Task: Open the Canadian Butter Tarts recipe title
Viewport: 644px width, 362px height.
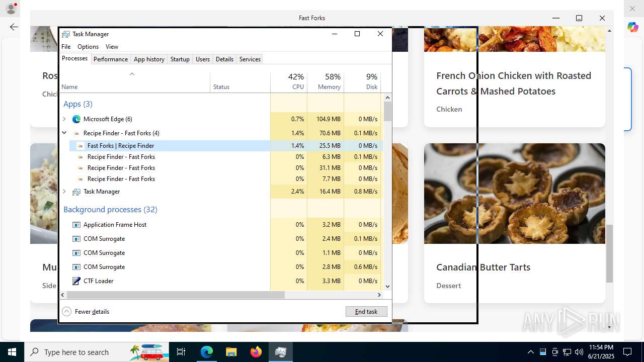Action: coord(483,267)
